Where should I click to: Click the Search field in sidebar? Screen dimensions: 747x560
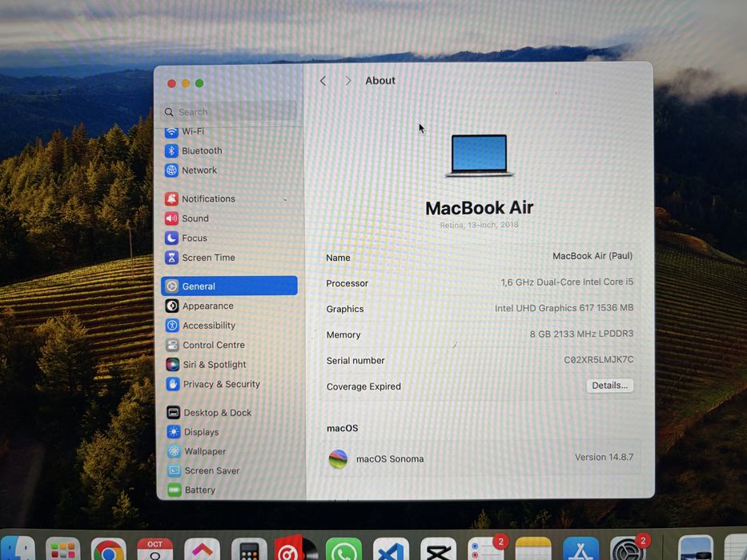pos(229,112)
